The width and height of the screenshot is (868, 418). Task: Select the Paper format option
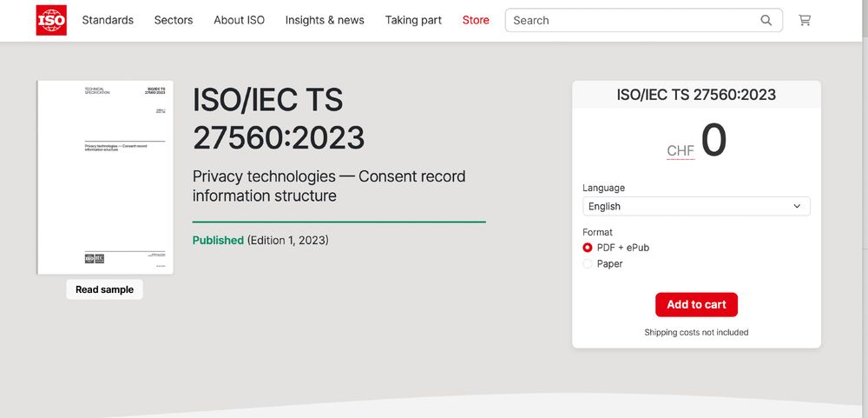(588, 264)
